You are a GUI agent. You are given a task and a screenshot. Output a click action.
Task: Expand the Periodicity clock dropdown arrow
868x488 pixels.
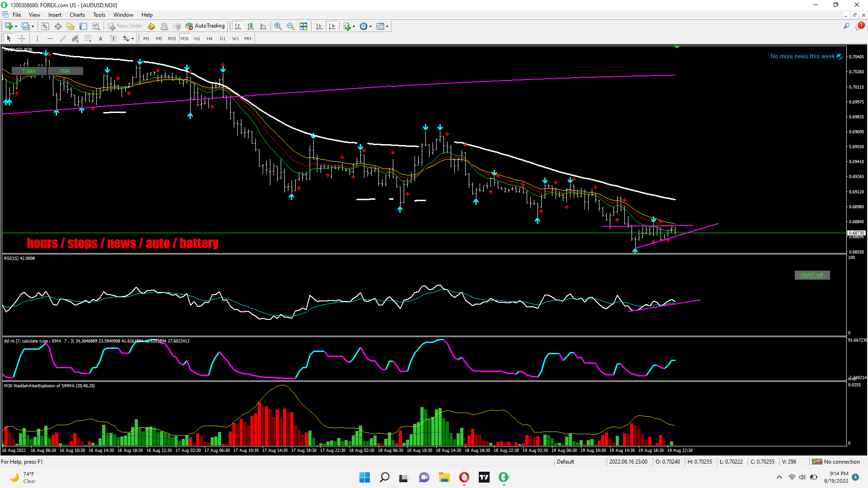coord(370,26)
